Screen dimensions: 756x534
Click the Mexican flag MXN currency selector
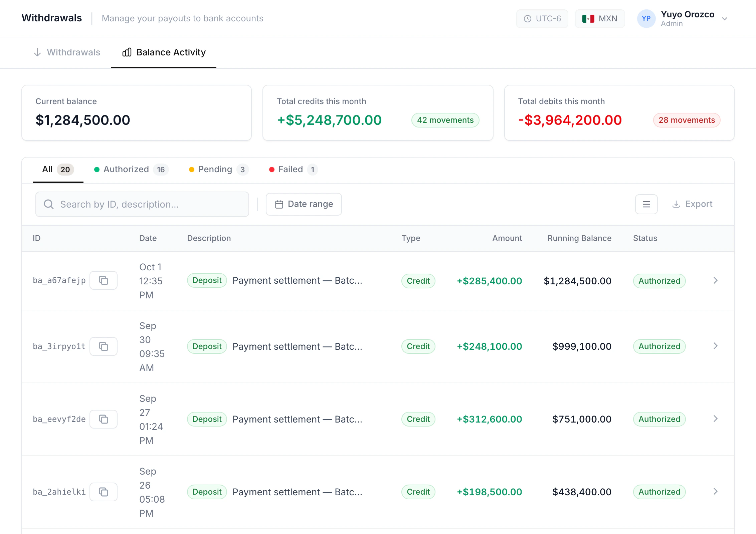(x=600, y=19)
